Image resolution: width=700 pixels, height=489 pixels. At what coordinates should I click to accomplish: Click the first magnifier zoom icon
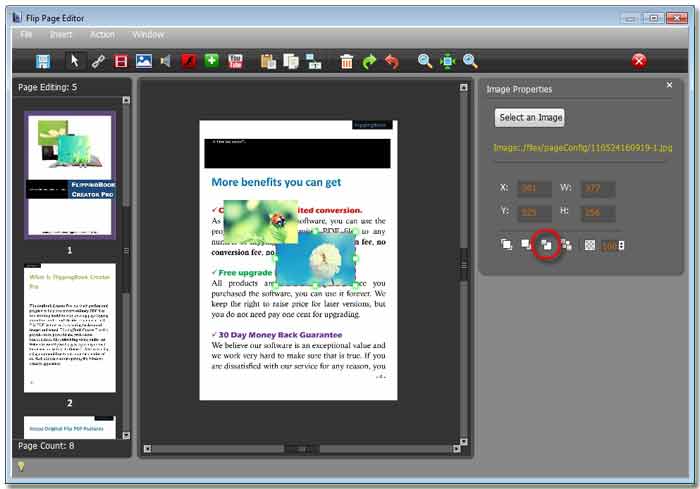tap(425, 61)
